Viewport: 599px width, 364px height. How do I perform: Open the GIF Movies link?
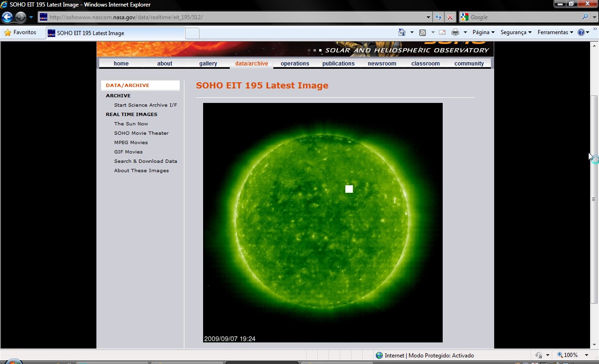128,152
